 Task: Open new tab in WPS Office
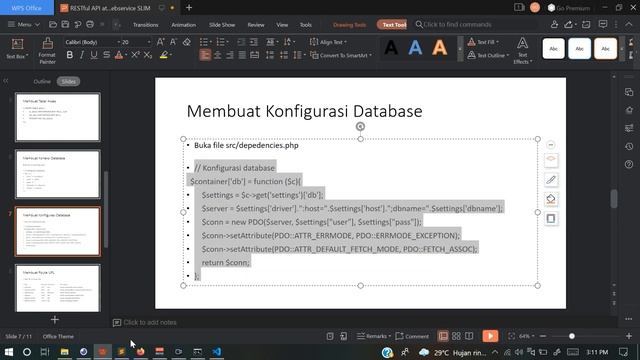pos(189,7)
